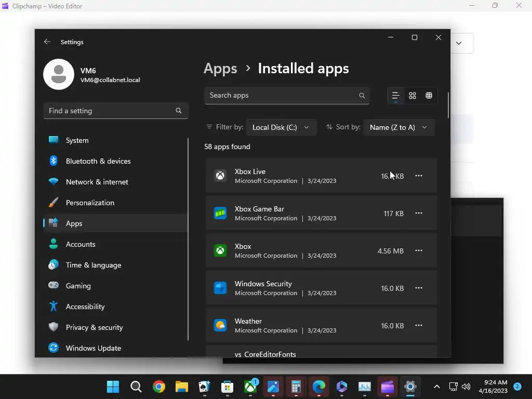Image resolution: width=532 pixels, height=399 pixels.
Task: Show hidden system tray icons
Action: coord(437,387)
